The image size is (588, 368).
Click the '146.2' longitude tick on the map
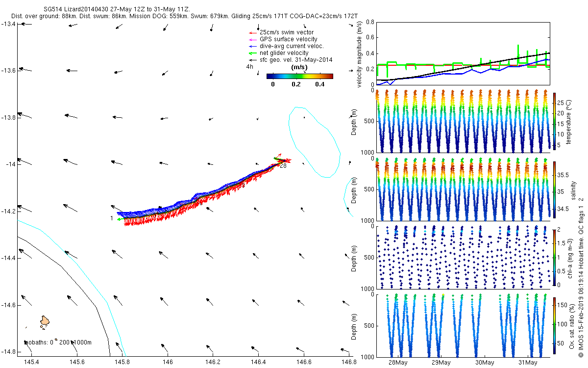(213, 362)
